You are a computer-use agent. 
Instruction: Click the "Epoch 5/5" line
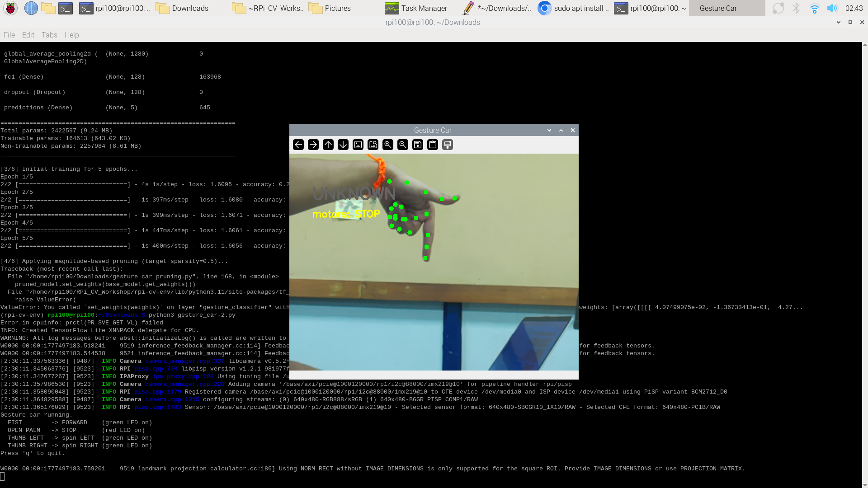(x=17, y=238)
